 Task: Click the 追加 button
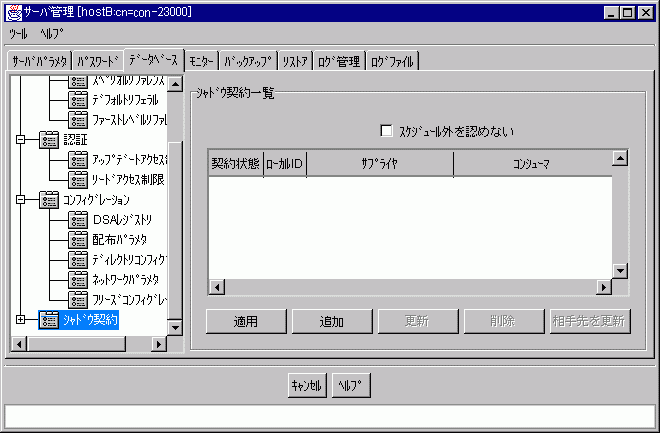(332, 321)
